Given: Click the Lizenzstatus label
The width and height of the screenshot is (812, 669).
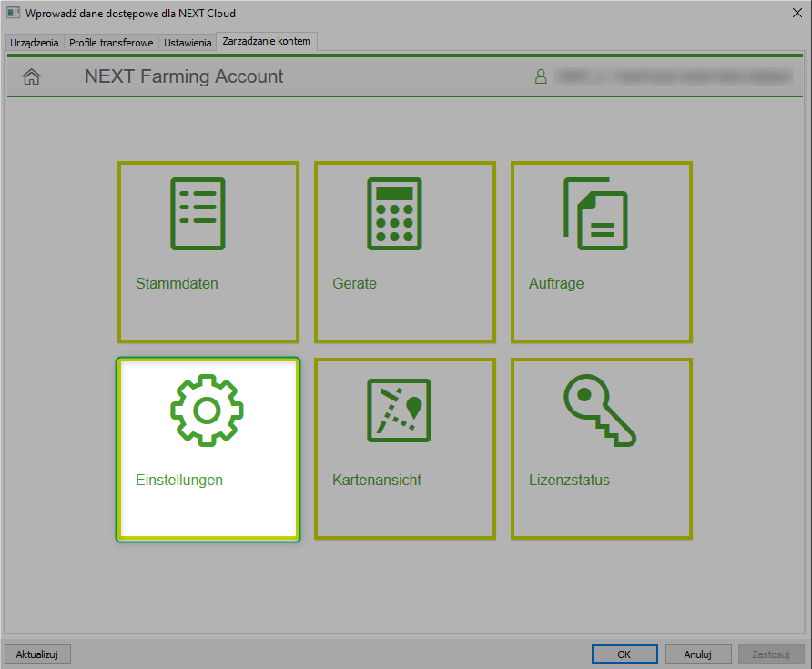Looking at the screenshot, I should tap(569, 480).
